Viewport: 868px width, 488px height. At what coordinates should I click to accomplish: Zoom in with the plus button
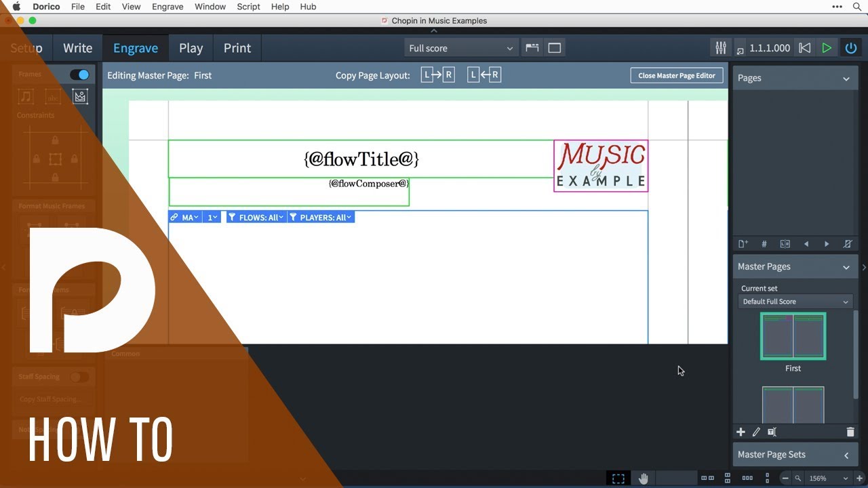coord(860,479)
